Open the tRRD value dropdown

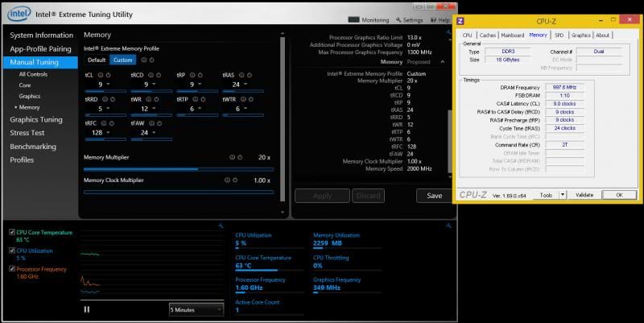[x=108, y=109]
